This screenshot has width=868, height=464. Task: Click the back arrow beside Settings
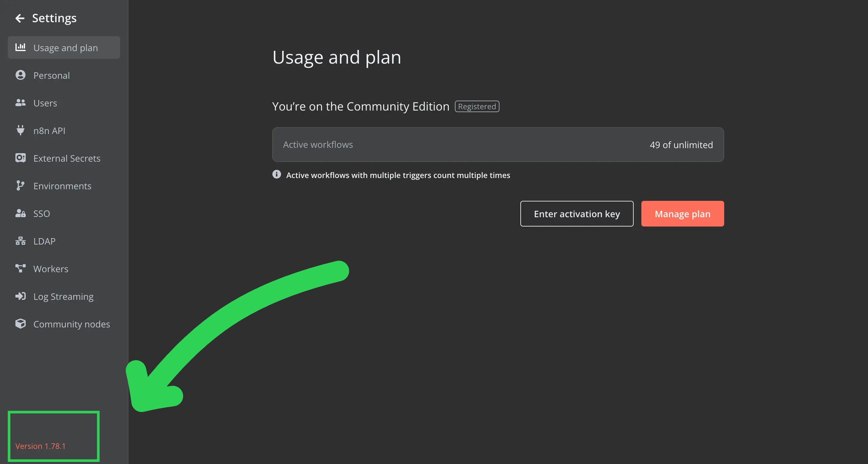[x=20, y=18]
